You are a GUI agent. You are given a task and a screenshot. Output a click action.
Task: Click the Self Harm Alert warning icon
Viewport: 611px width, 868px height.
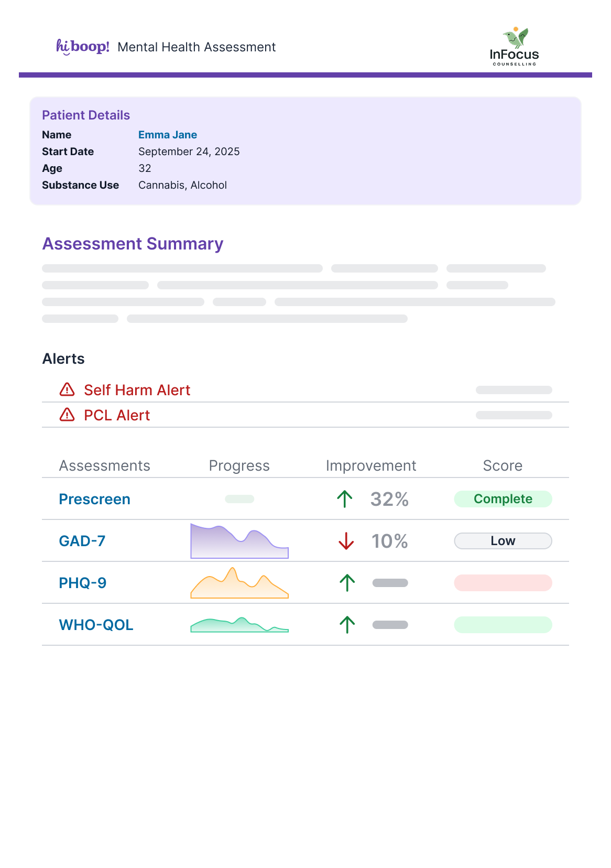(x=67, y=389)
